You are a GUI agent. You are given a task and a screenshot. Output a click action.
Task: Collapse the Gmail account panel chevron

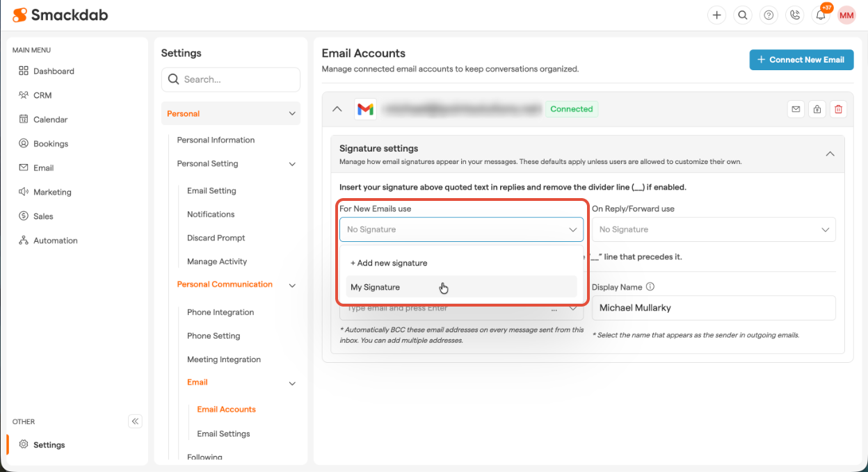(x=337, y=109)
